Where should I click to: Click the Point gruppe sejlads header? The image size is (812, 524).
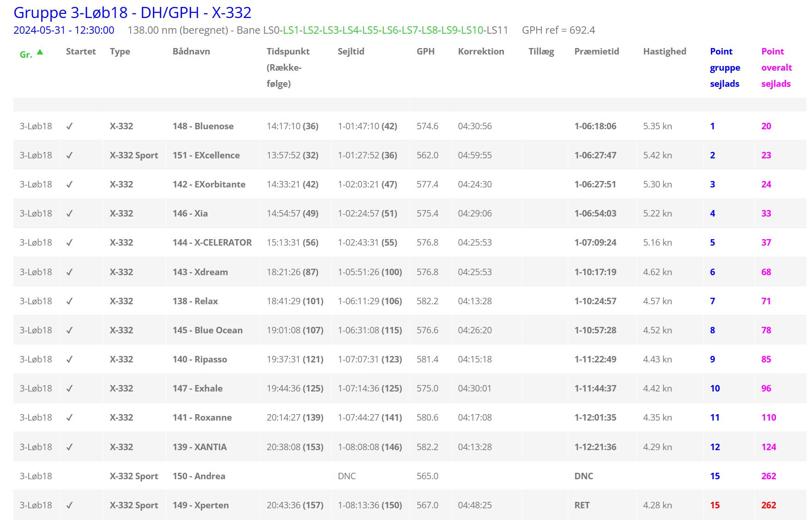point(724,67)
